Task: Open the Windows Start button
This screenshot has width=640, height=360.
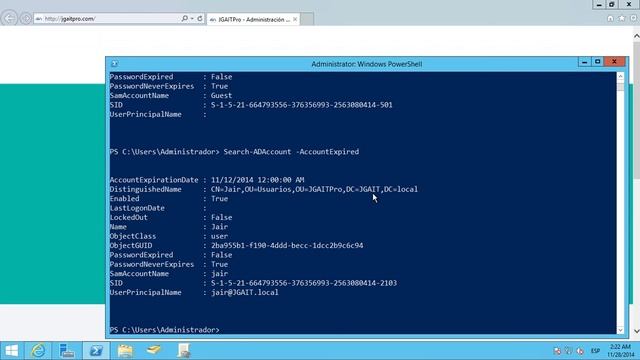Action: pos(12,351)
